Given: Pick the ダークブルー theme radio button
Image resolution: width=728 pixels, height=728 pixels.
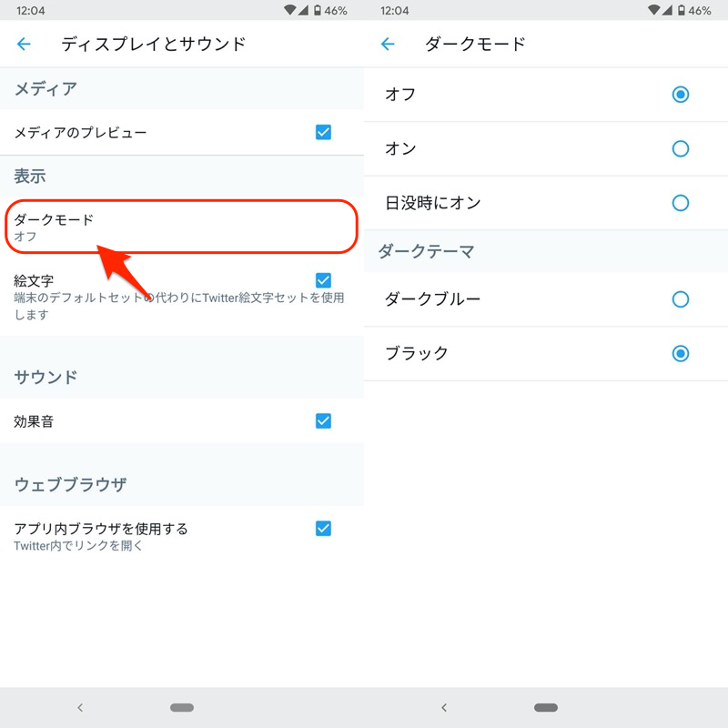Looking at the screenshot, I should (x=680, y=299).
